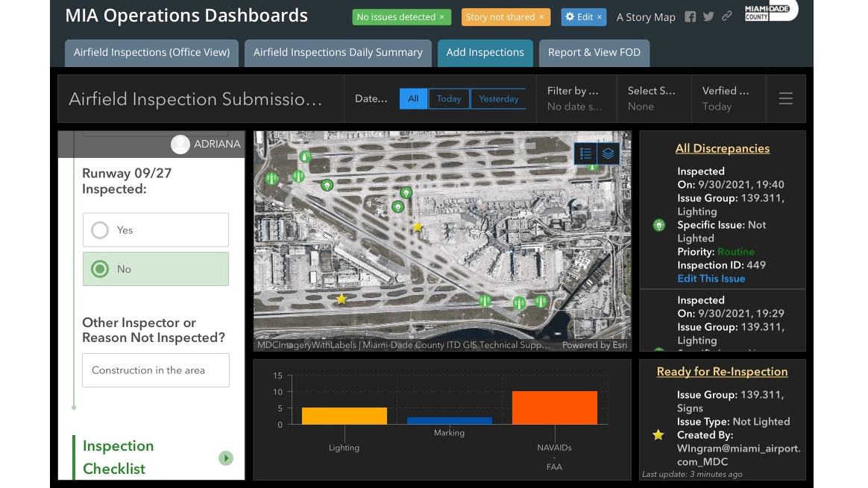Screen dimensions: 868x488
Task: Select the yellow star marker on the southern runway
Action: coord(342,300)
